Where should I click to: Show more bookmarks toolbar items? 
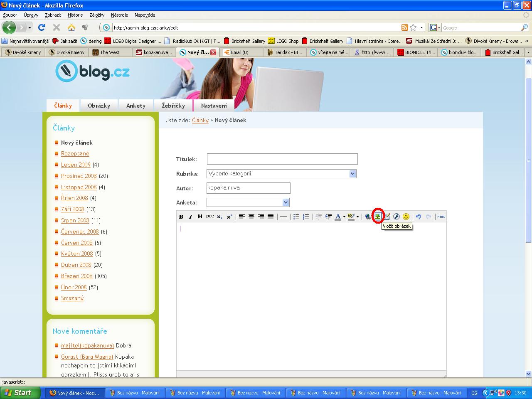(527, 41)
